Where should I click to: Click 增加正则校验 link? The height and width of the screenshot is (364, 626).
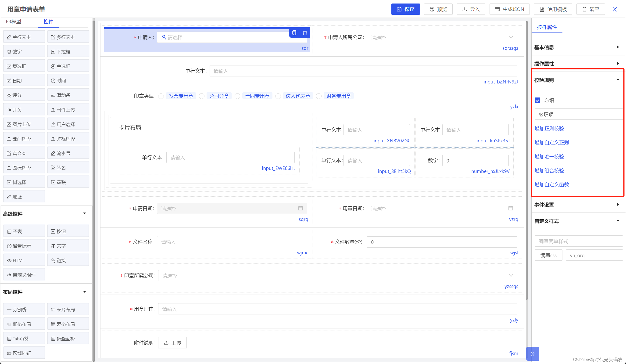click(549, 128)
